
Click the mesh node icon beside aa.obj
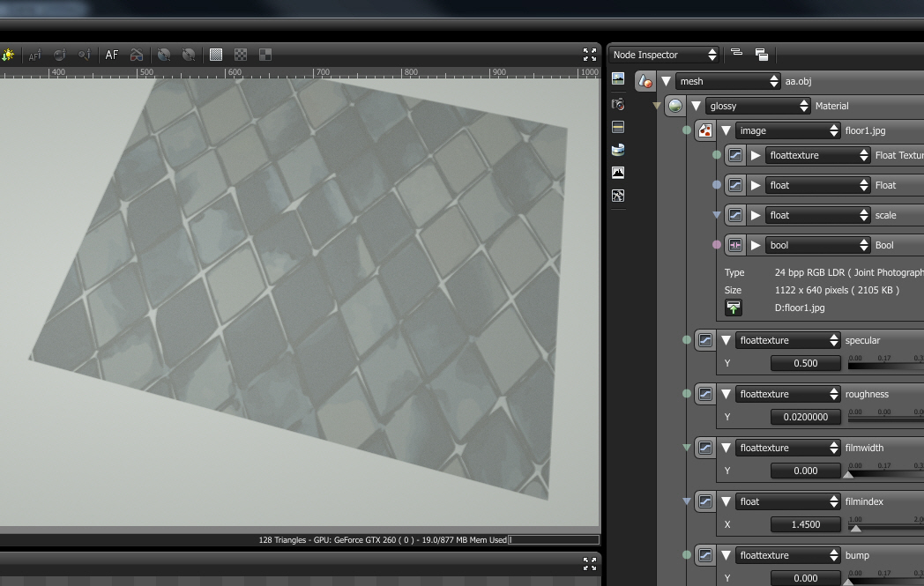(645, 81)
